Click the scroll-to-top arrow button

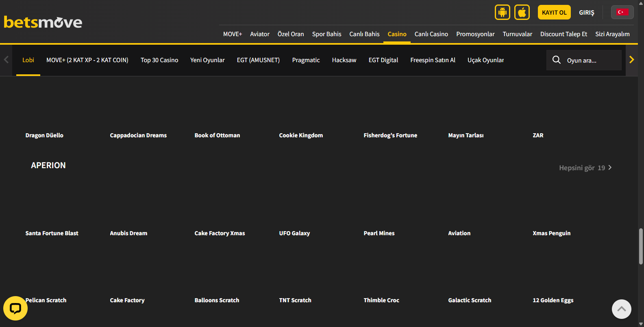(622, 309)
